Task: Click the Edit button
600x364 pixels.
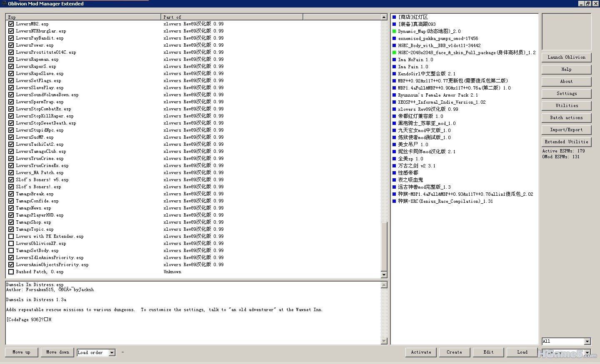Action: click(488, 352)
